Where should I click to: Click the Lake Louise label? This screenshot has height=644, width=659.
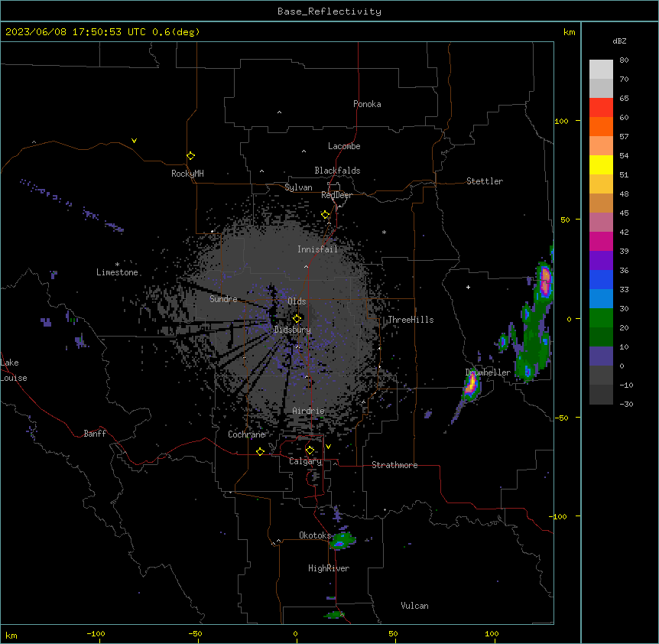coord(14,370)
